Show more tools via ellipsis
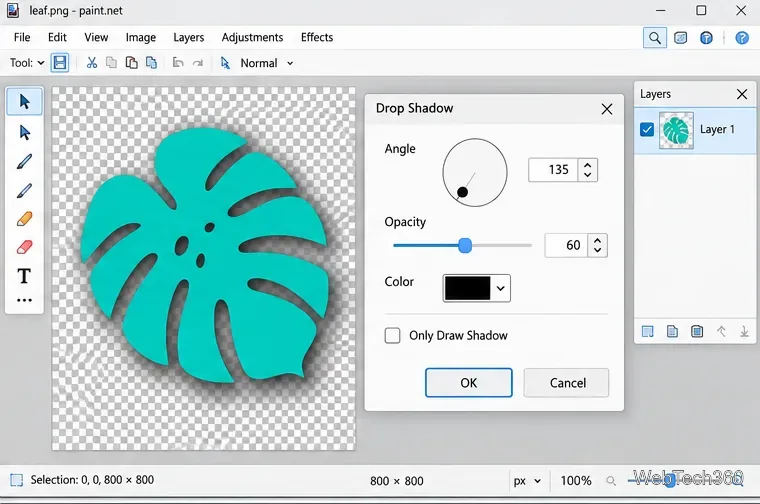 (24, 300)
